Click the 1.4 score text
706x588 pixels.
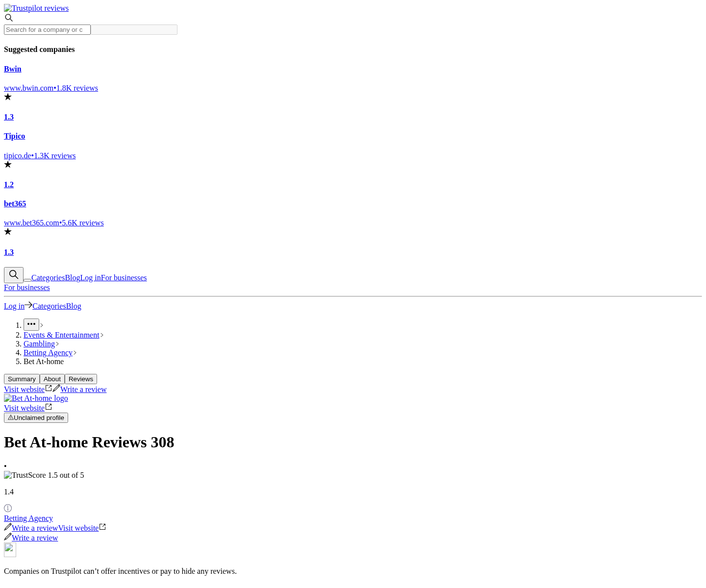(9, 492)
